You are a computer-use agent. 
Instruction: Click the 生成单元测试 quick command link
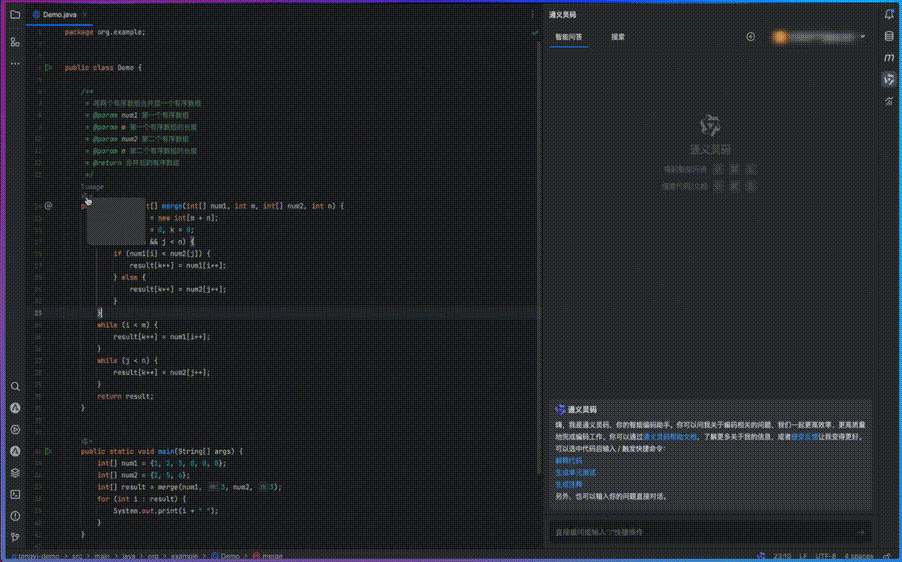click(x=575, y=473)
